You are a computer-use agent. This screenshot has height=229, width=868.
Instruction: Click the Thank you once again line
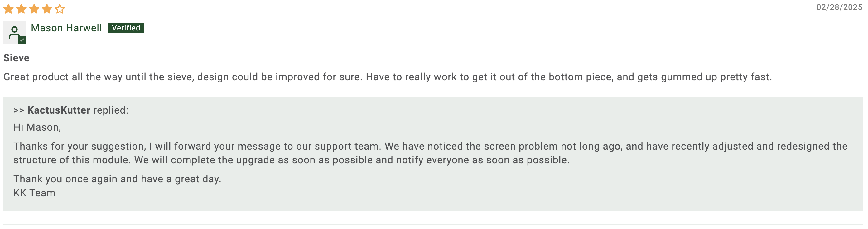point(117,179)
